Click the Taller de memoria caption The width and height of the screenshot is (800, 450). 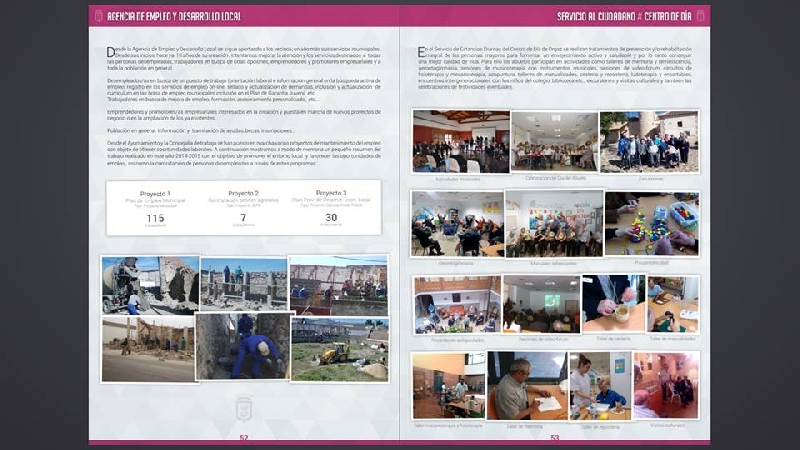click(x=524, y=426)
